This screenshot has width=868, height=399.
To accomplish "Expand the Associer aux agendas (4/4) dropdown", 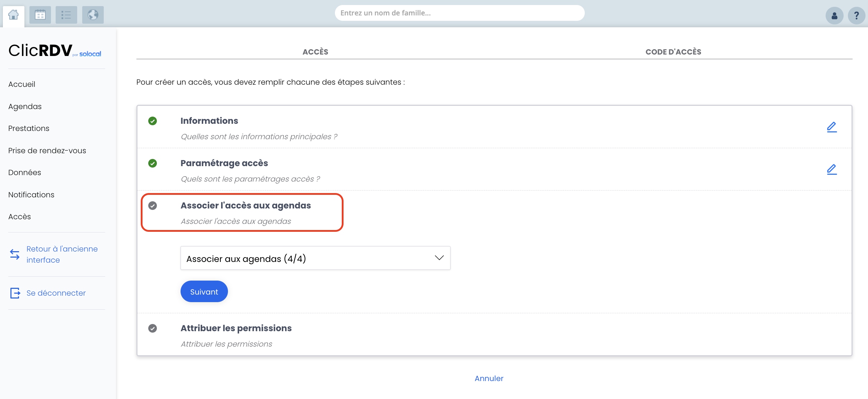I will pyautogui.click(x=316, y=258).
